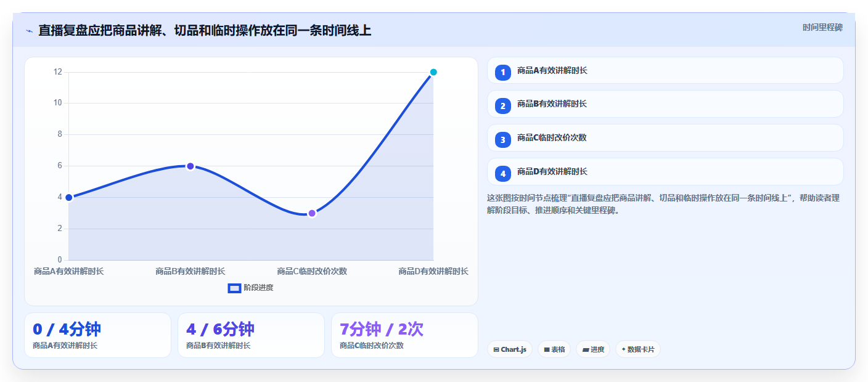Click the description paragraph starting 这张图按时间节点梳理
This screenshot has width=868, height=382.
(663, 204)
